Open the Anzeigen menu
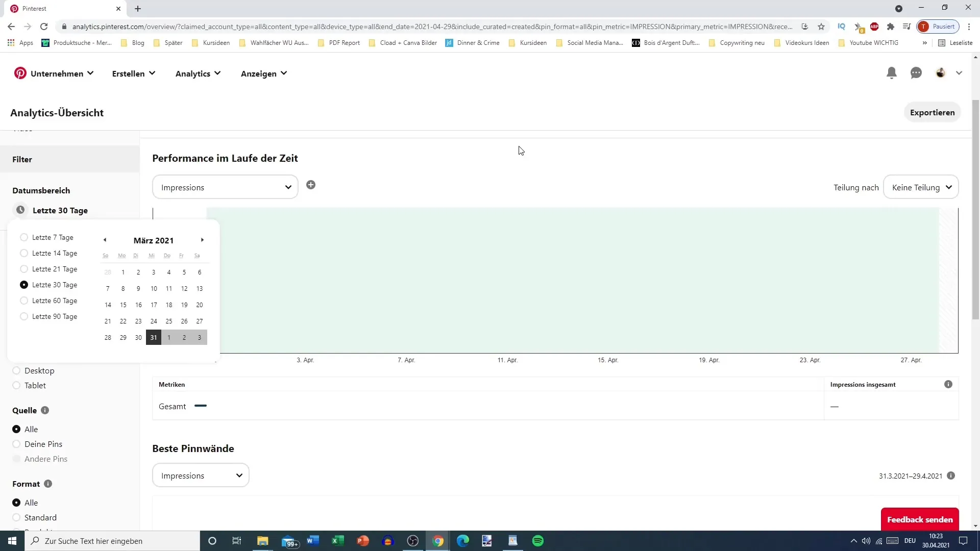980x551 pixels. coord(264,73)
